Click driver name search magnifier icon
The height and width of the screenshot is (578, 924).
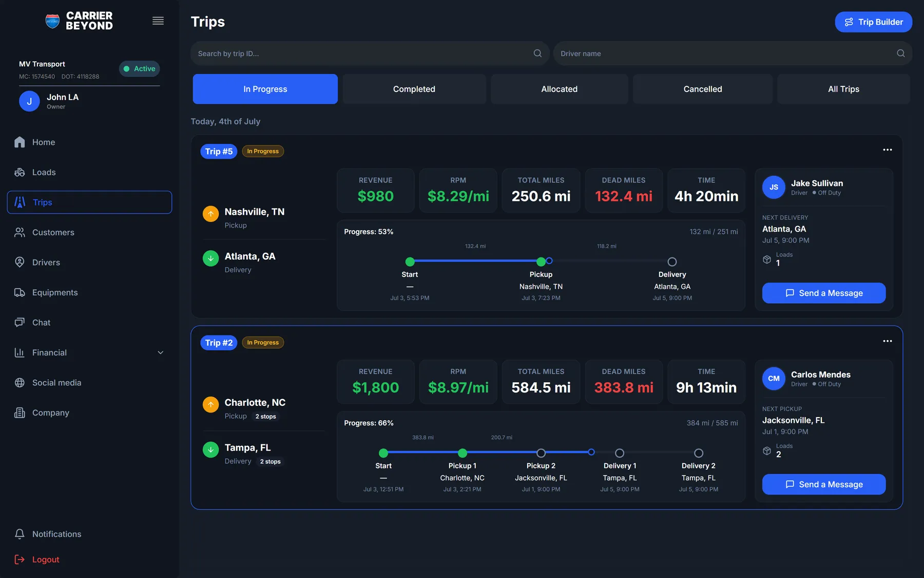coord(901,53)
